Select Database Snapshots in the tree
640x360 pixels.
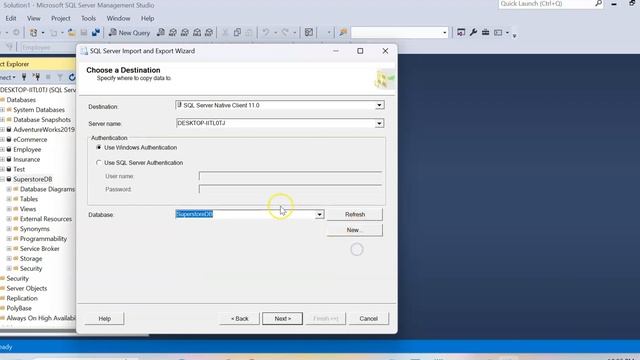[42, 120]
